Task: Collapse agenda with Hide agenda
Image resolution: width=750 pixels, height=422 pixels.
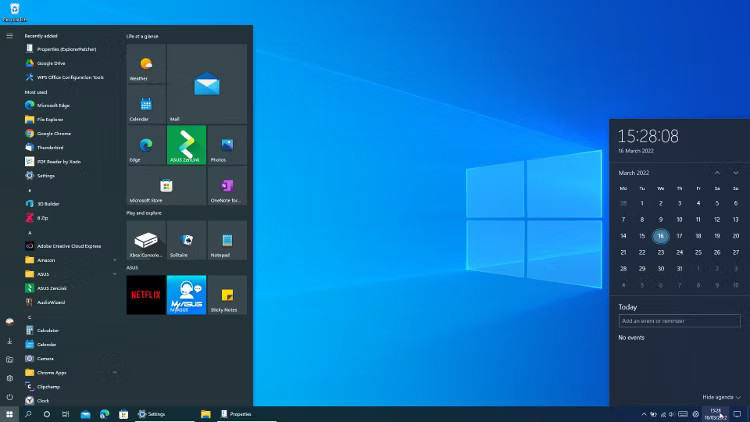Action: (720, 397)
